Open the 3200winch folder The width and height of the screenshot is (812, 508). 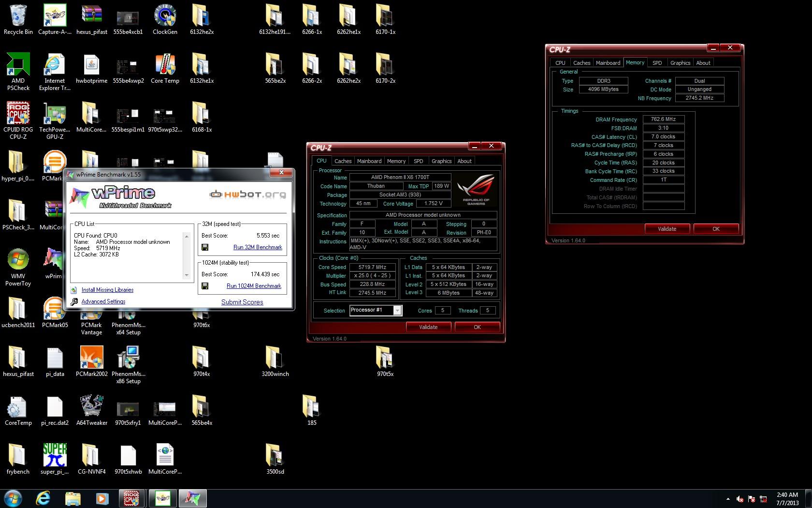pyautogui.click(x=275, y=362)
